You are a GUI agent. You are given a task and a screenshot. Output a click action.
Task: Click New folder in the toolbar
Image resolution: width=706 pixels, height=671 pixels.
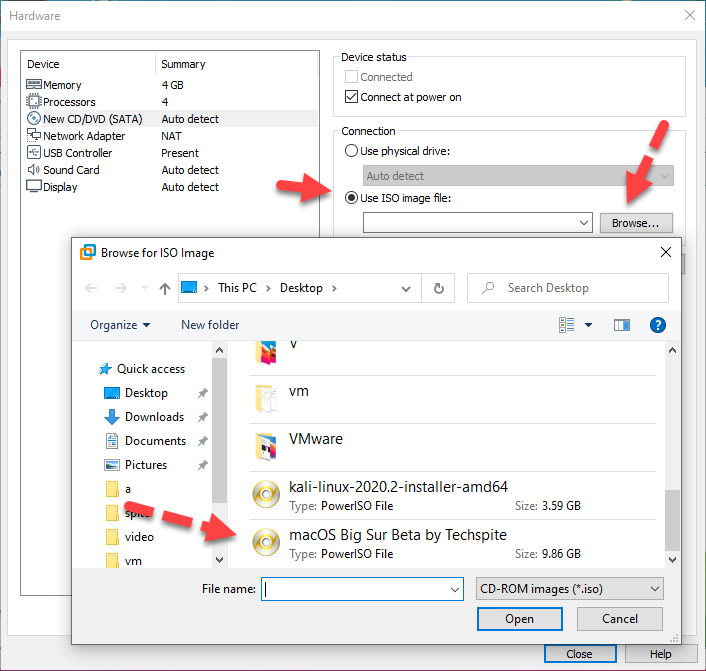[210, 325]
